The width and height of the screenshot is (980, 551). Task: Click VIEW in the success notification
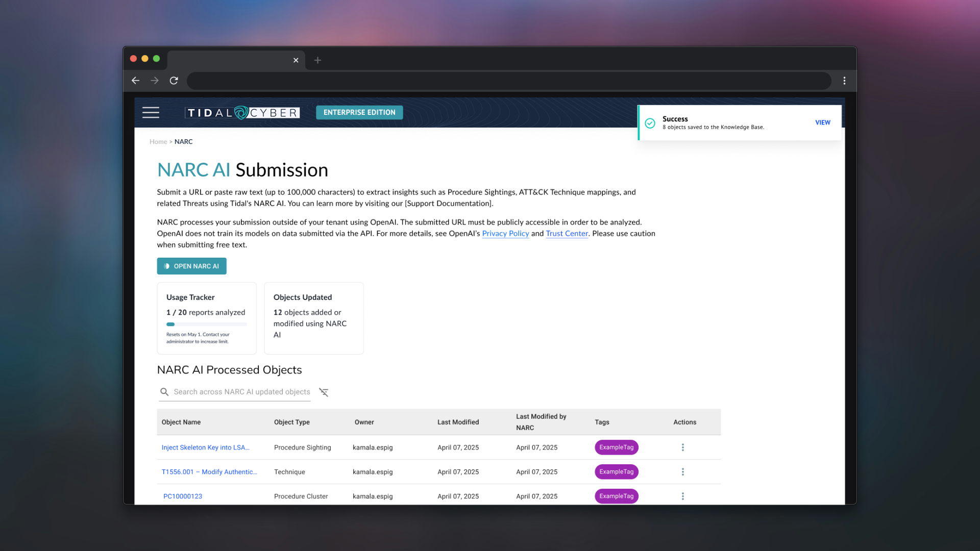(822, 122)
